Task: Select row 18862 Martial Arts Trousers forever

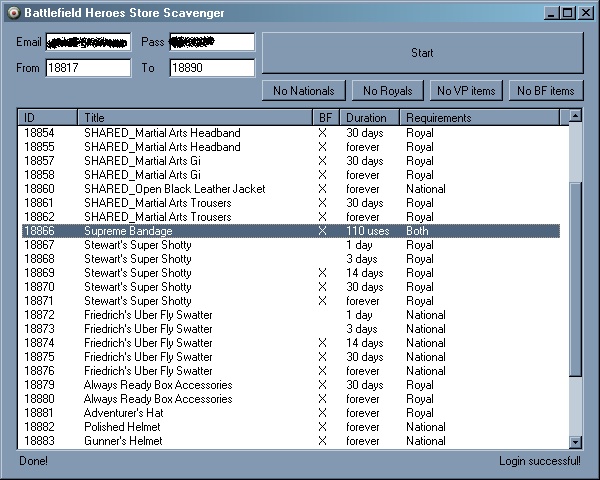Action: coord(291,217)
